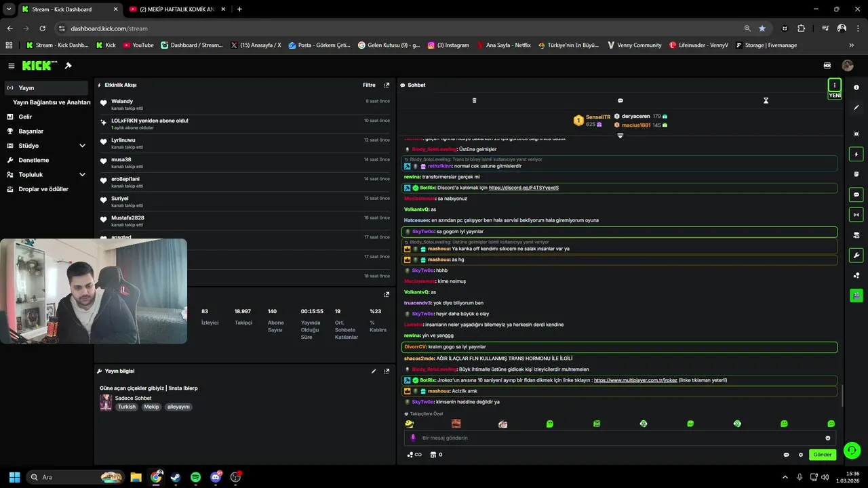Click SenseiiTR in chat leaderboard
The image size is (868, 488).
[x=598, y=117]
